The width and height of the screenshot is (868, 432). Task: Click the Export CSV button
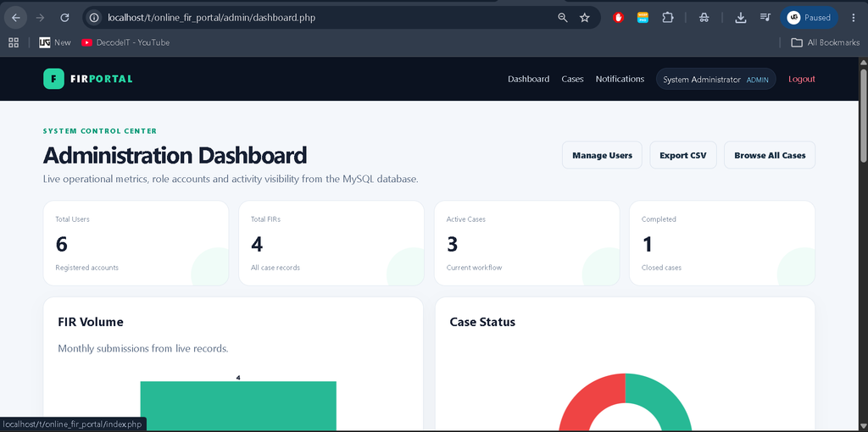[x=683, y=155]
